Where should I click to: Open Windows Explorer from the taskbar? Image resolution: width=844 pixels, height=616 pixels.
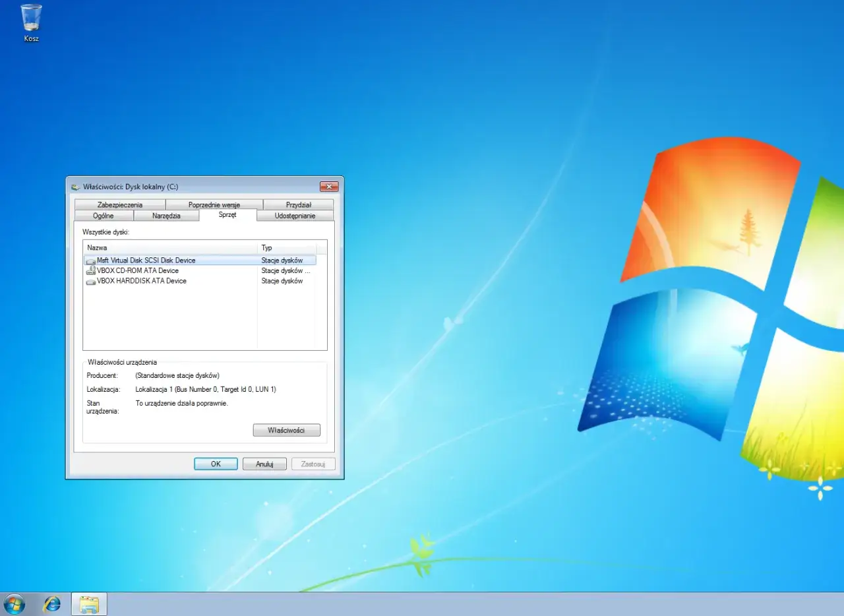click(x=89, y=603)
